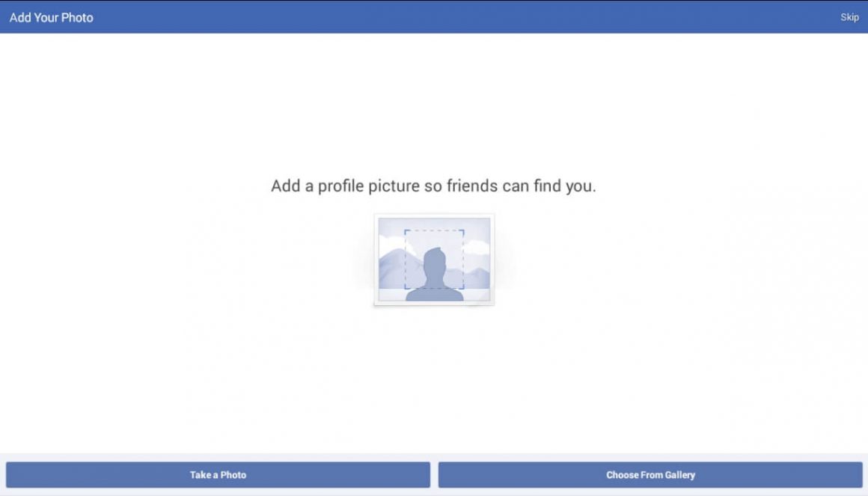Viewport: 868px width, 496px height.
Task: Click 'Add a profile picture so friends can find you.' text
Action: [433, 186]
